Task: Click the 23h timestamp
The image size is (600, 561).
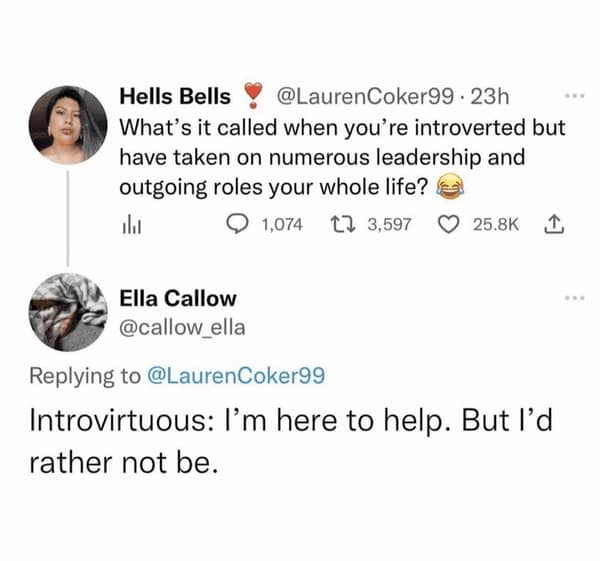Action: [491, 98]
